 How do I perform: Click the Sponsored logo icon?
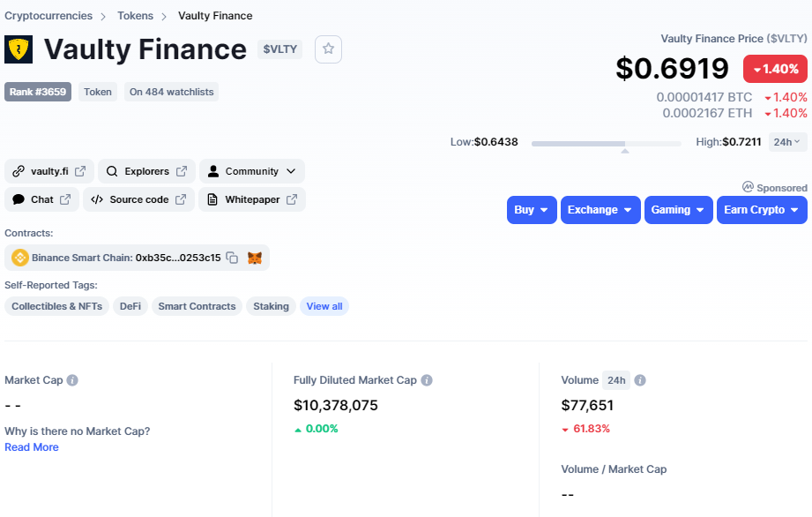[748, 187]
